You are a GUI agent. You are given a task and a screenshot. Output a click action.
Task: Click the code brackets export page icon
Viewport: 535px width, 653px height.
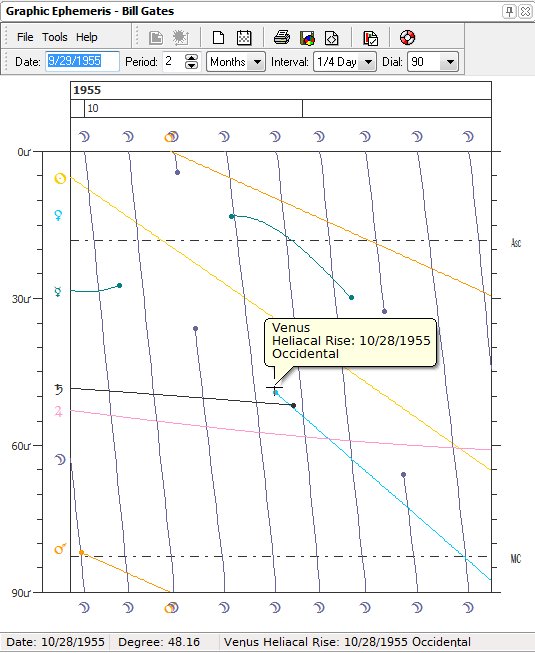(x=331, y=37)
